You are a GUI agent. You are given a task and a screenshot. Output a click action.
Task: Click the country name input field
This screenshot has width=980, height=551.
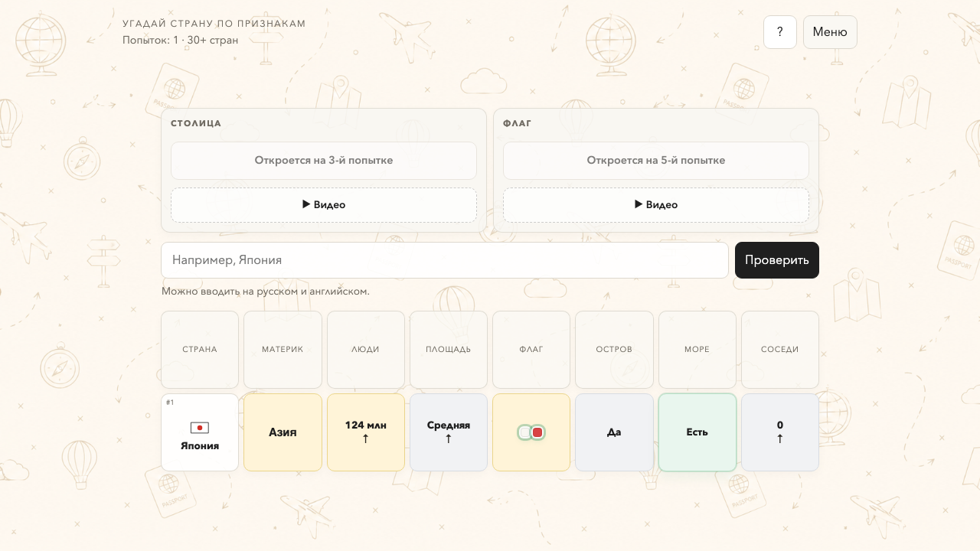tap(445, 260)
